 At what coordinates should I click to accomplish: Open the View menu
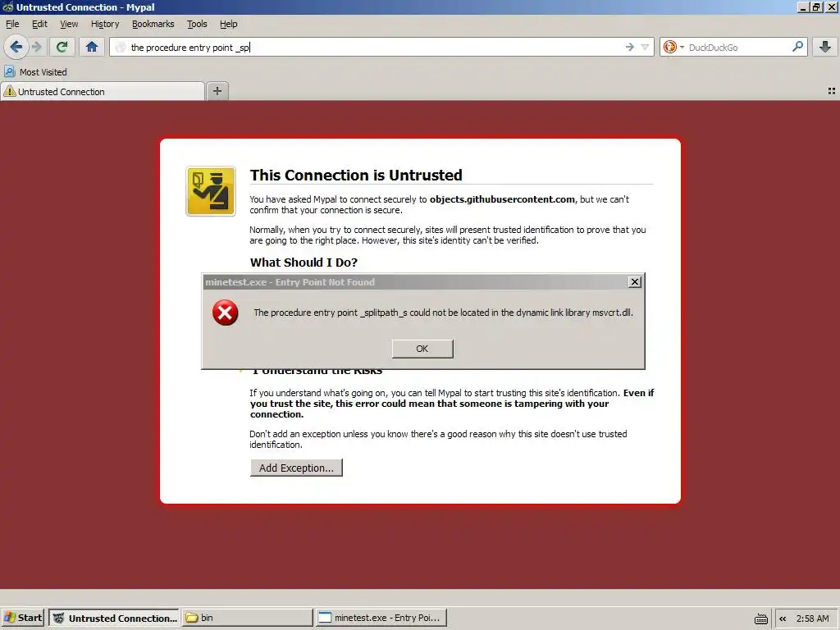pos(69,24)
